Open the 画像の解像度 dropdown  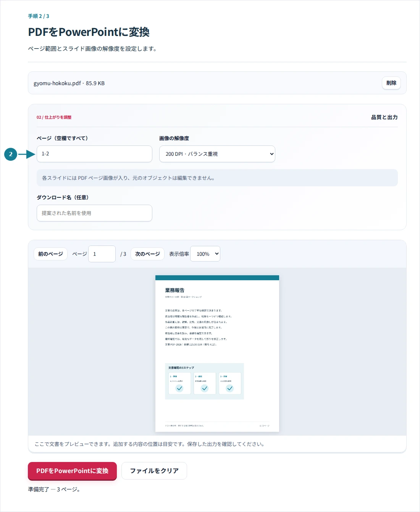[217, 154]
